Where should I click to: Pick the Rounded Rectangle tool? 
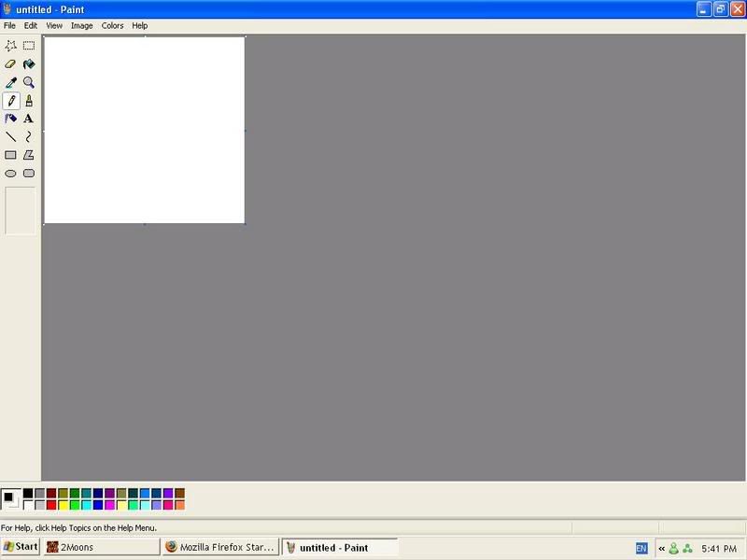(x=29, y=173)
